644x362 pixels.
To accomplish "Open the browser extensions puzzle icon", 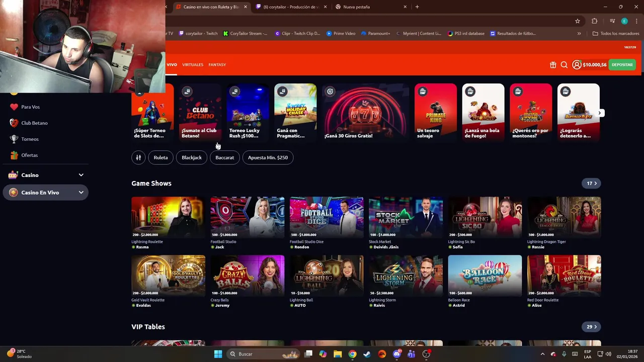I will coord(595,21).
